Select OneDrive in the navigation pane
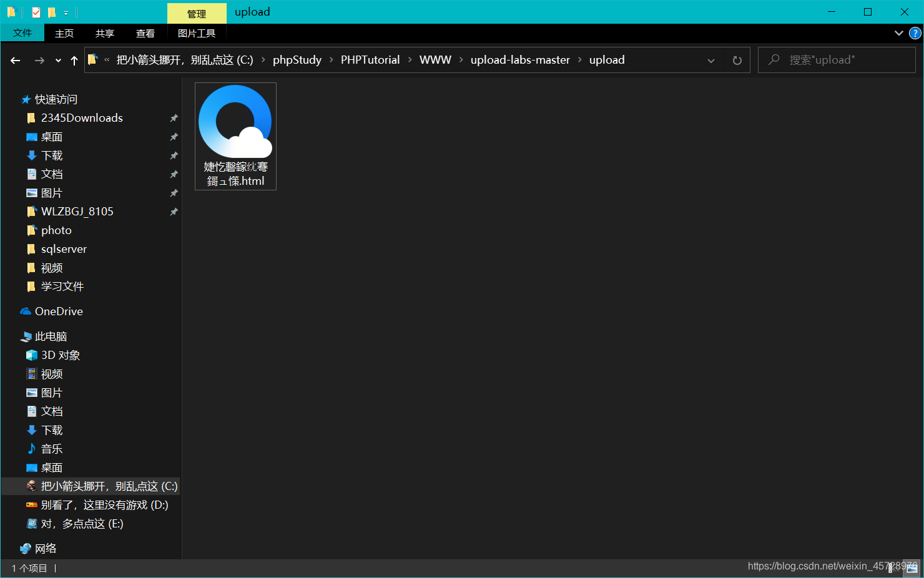Viewport: 924px width, 578px height. (x=59, y=311)
